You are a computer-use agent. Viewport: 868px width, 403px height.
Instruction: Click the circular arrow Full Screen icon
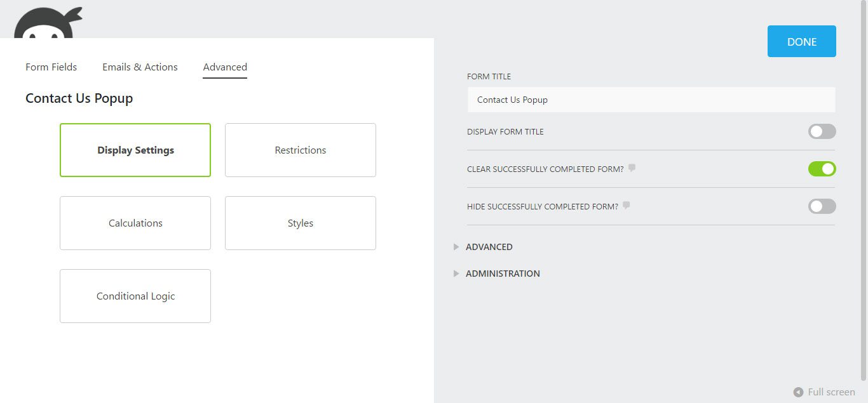[798, 392]
